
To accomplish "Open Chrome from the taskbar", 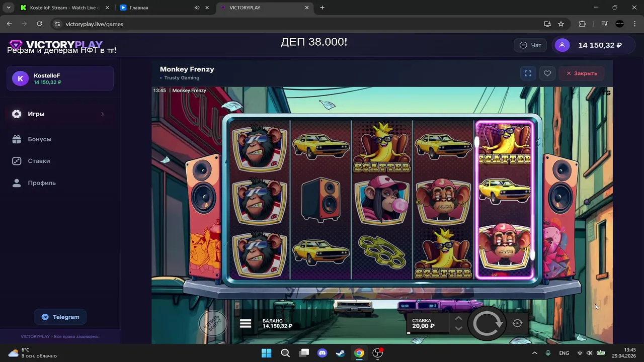I will (x=359, y=353).
